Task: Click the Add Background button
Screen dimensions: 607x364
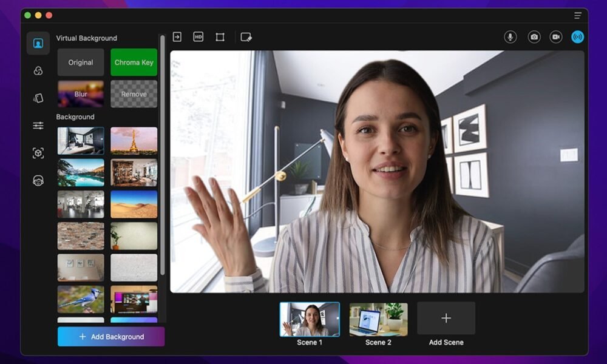Action: 111,337
